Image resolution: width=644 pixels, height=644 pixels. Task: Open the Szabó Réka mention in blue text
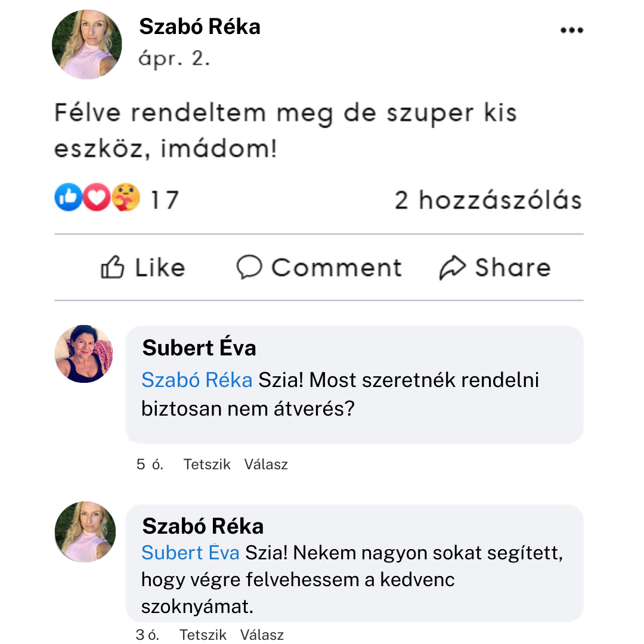click(x=197, y=380)
